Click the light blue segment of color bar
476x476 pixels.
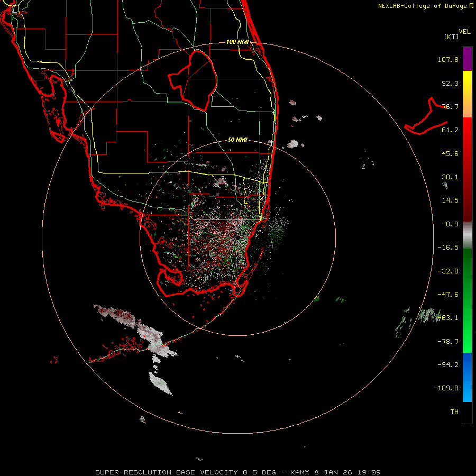point(467,391)
